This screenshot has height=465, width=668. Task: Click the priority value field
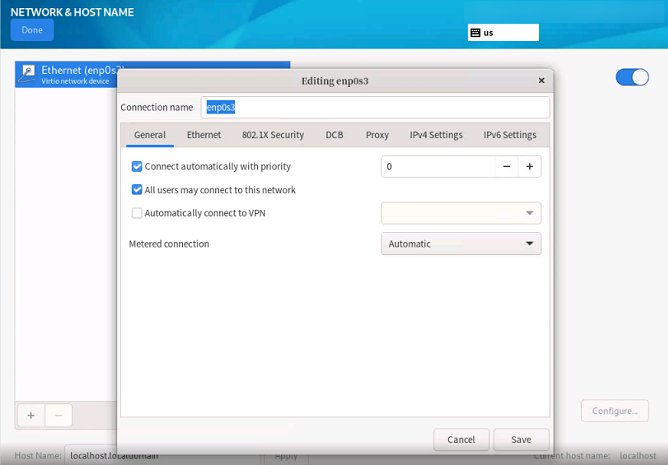(x=438, y=166)
